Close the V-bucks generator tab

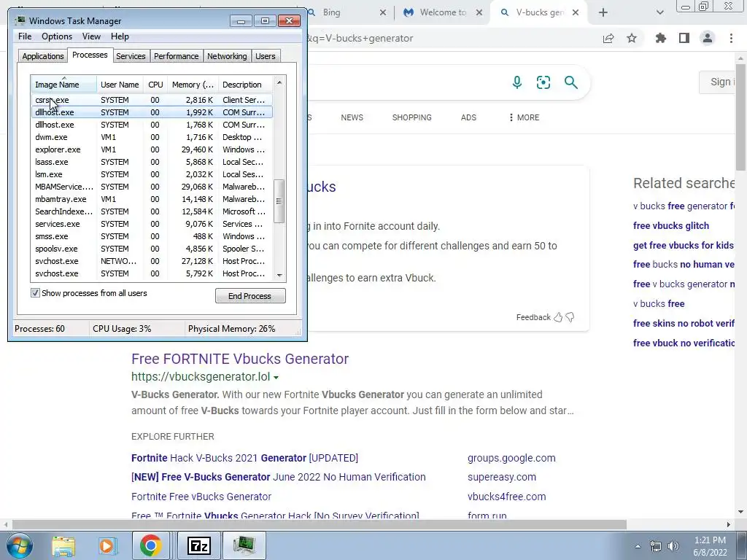point(576,13)
